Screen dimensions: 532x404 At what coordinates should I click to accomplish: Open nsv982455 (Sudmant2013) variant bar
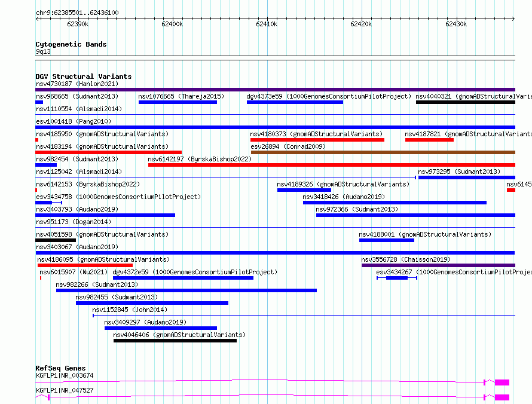[x=152, y=303]
